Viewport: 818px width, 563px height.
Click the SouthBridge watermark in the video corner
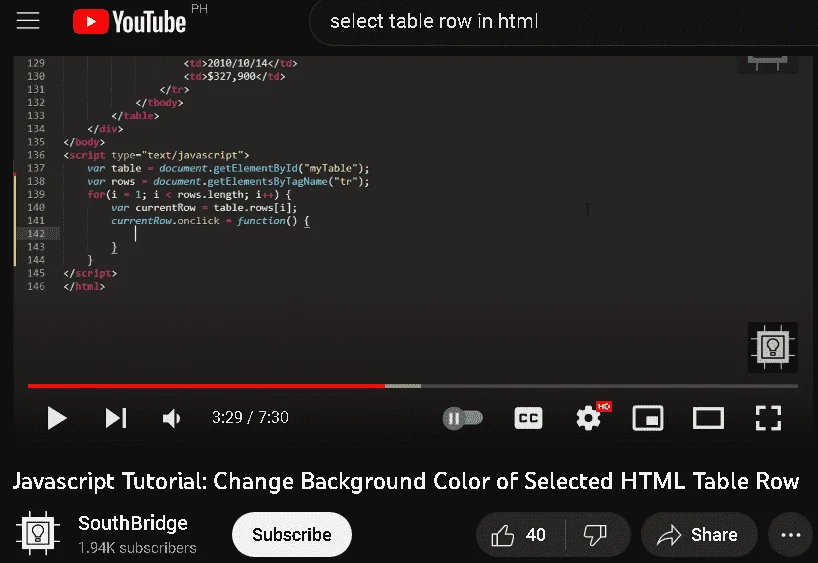[773, 347]
